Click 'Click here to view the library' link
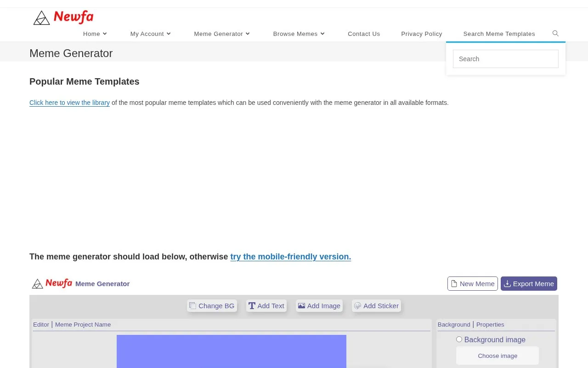 pos(69,103)
